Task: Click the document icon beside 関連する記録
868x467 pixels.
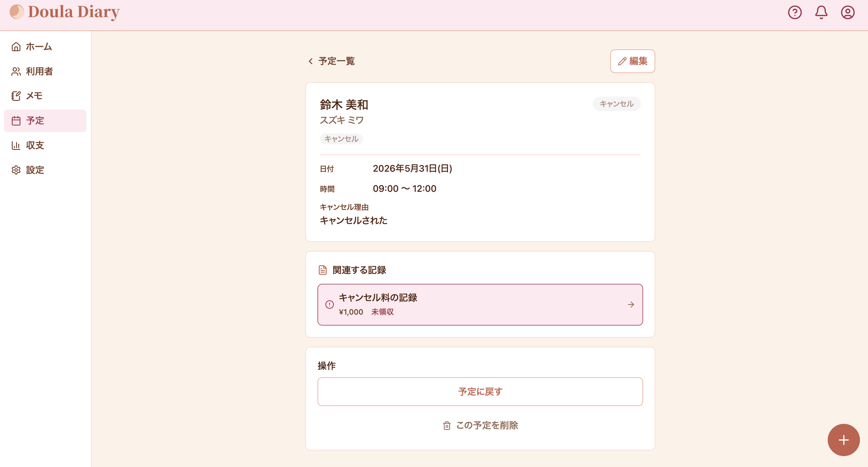Action: [322, 270]
